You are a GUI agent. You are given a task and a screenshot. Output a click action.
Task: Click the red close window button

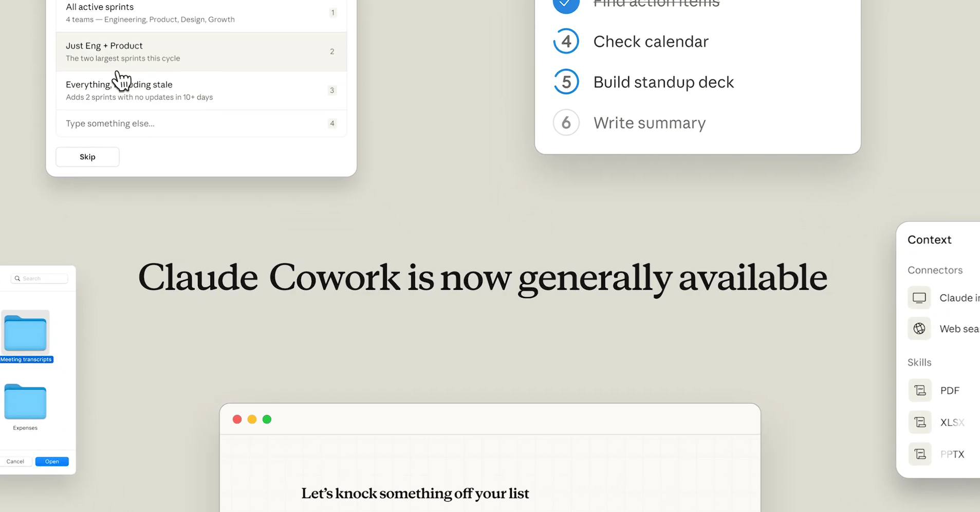(x=237, y=419)
